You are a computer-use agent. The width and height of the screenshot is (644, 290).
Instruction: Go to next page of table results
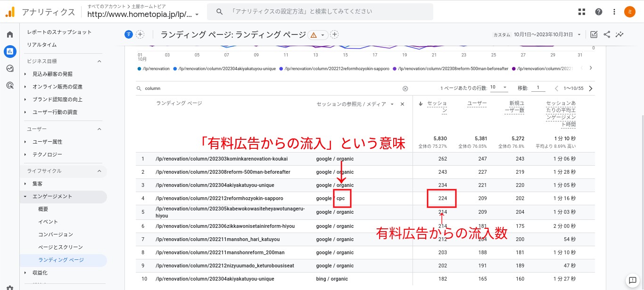[591, 89]
